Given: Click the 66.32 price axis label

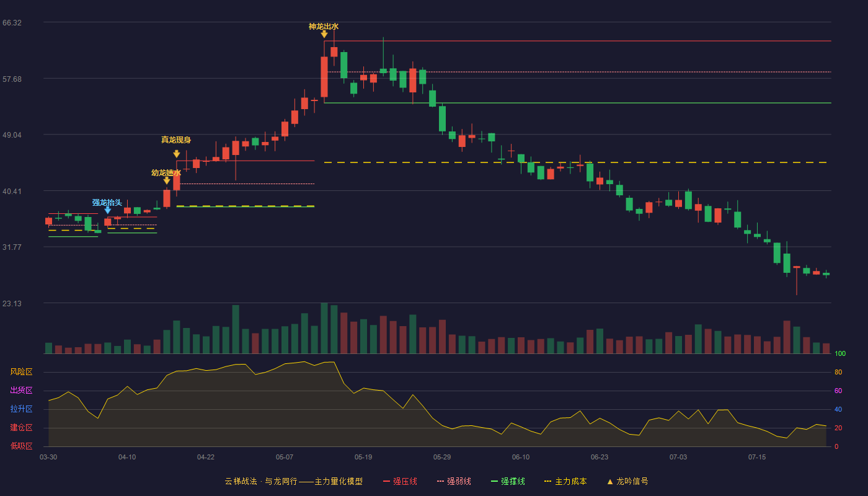Looking at the screenshot, I should 12,23.
